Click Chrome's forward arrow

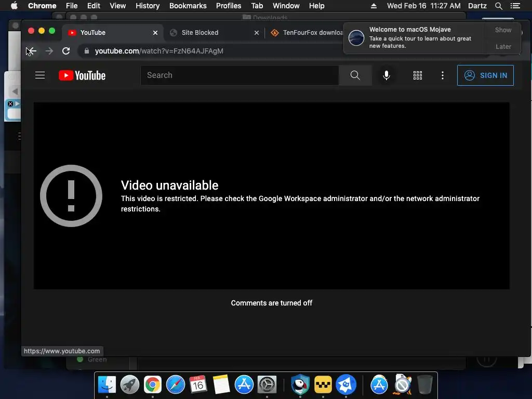[x=49, y=51]
